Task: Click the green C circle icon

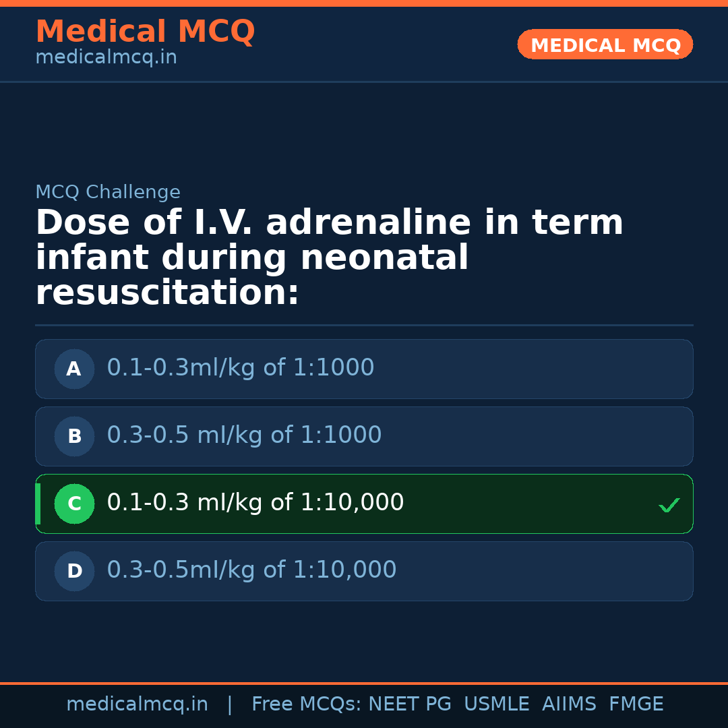Action: point(74,504)
